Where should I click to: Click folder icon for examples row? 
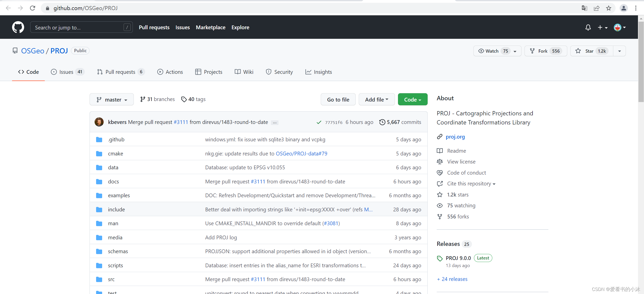tap(99, 195)
